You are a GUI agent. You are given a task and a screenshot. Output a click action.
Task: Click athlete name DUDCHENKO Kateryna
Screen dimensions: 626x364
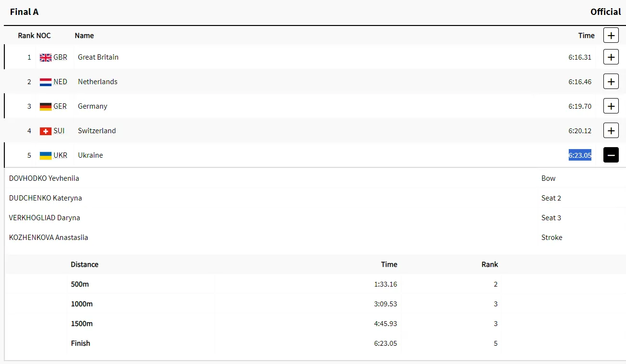pyautogui.click(x=46, y=198)
